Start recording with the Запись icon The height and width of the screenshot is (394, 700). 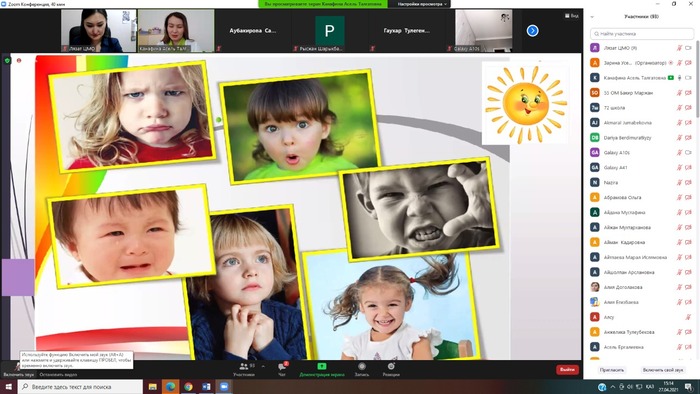(362, 369)
